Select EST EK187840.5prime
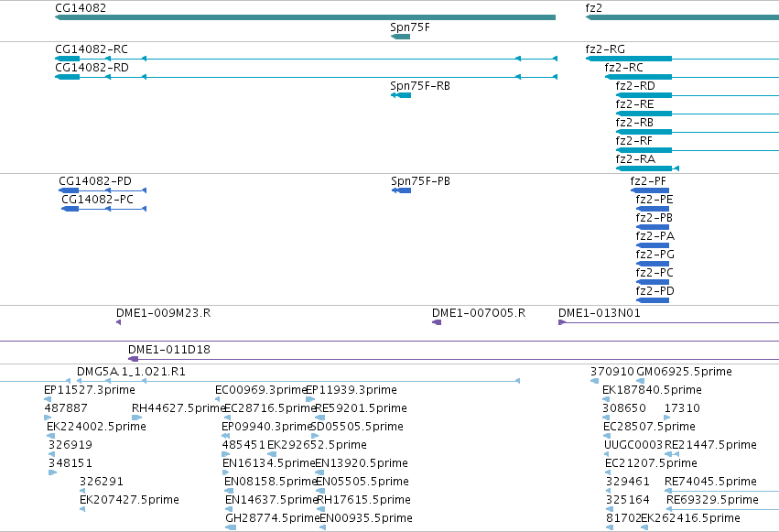Viewport: 779px width, 532px height. (x=606, y=399)
